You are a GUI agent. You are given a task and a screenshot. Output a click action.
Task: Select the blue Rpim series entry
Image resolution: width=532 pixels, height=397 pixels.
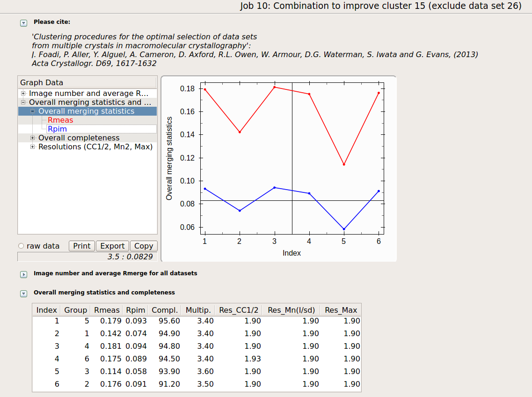[x=57, y=129]
